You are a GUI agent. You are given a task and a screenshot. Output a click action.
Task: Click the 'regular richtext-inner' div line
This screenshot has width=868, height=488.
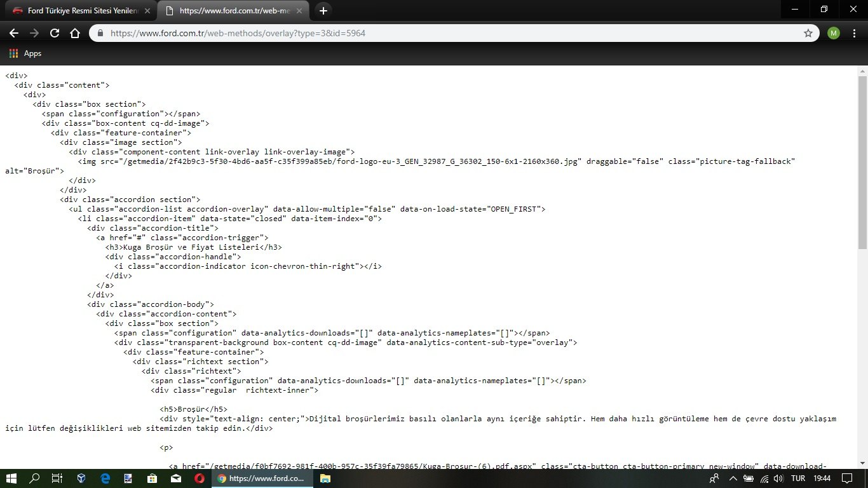(x=234, y=390)
